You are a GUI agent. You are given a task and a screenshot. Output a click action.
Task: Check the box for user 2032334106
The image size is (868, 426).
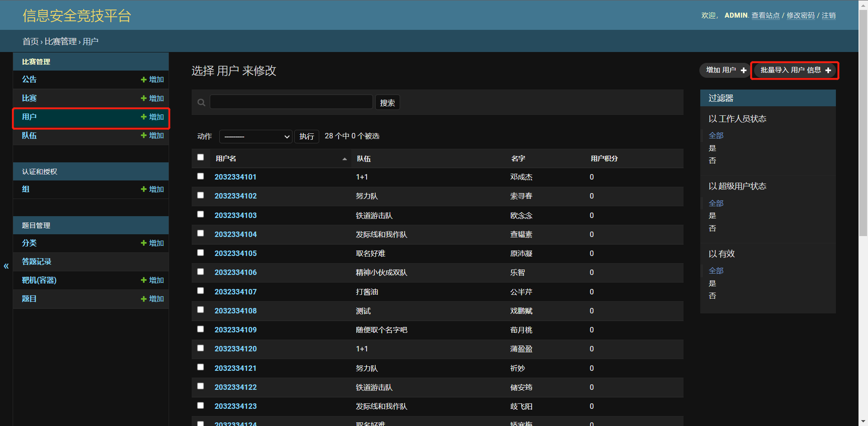click(201, 272)
